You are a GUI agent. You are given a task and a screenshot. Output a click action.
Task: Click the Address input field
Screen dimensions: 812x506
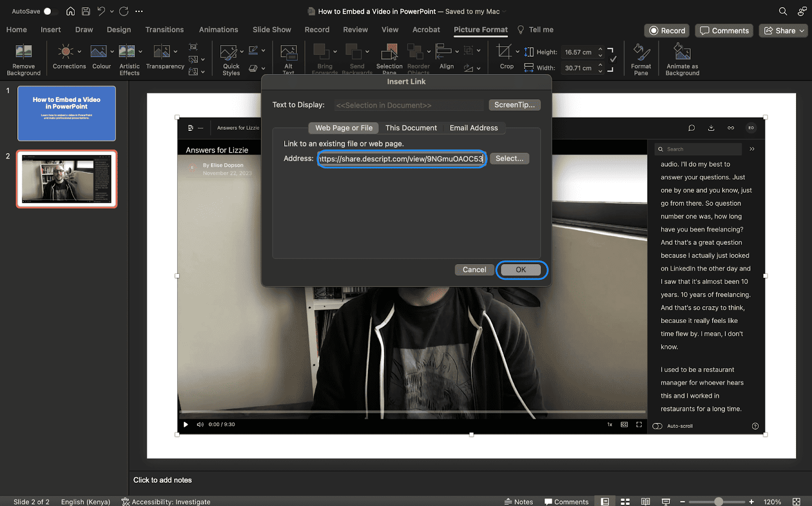pyautogui.click(x=401, y=159)
